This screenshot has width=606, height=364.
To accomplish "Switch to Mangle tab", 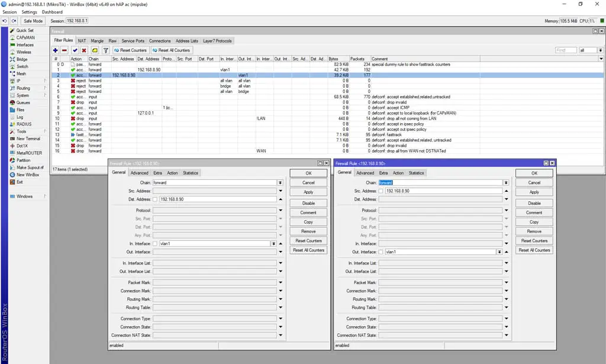I will (97, 41).
